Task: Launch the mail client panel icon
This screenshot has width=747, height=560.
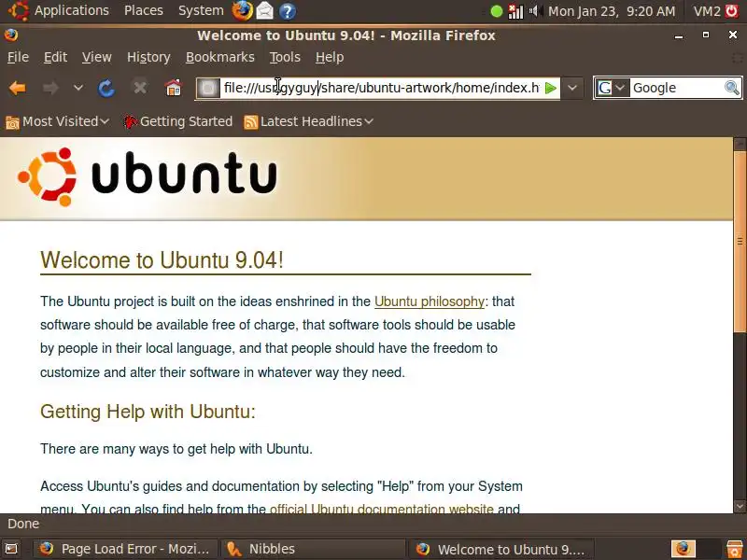Action: [265, 11]
